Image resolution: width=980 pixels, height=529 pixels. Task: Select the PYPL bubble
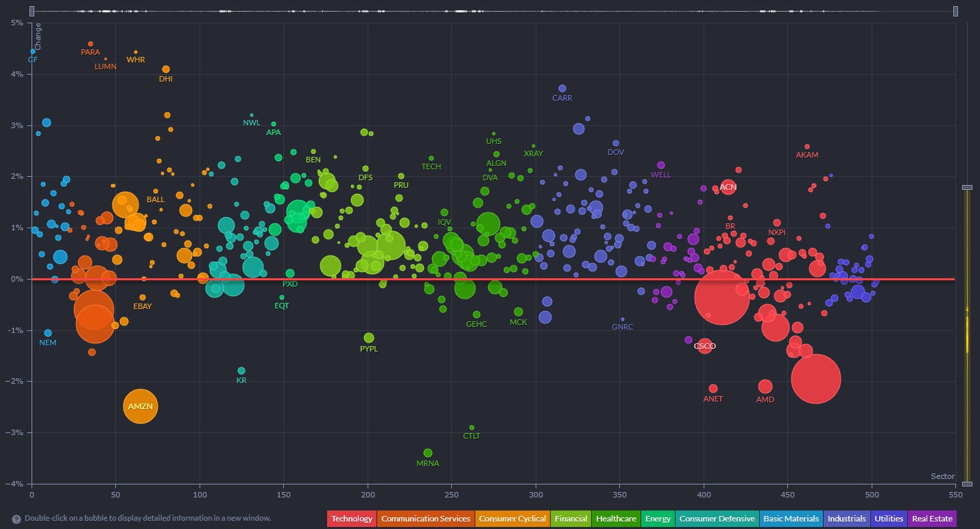point(369,338)
